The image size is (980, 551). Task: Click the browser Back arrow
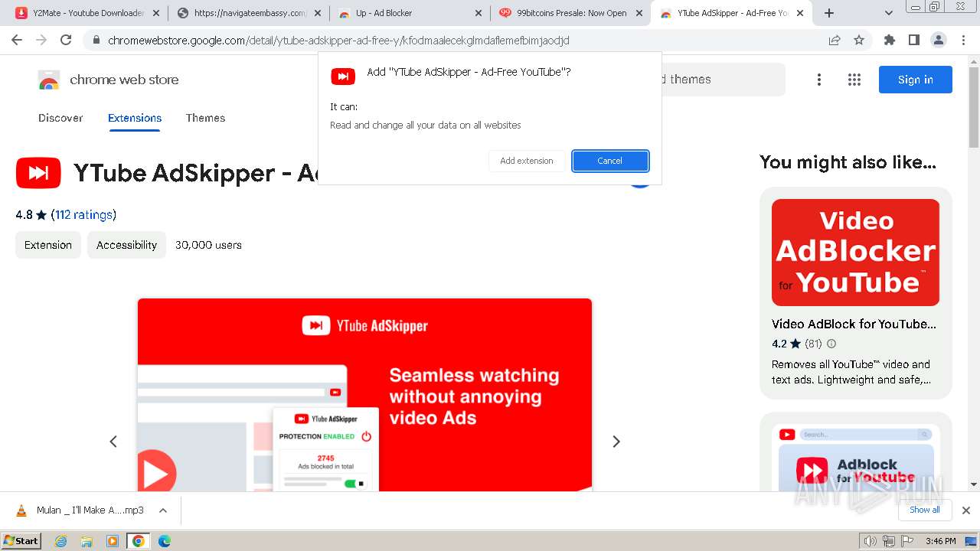pos(17,40)
